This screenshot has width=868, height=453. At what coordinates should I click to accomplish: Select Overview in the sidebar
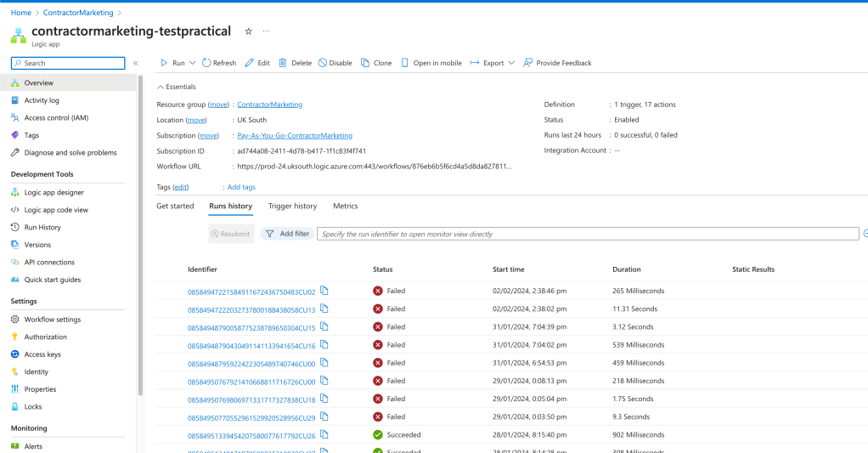(68, 83)
